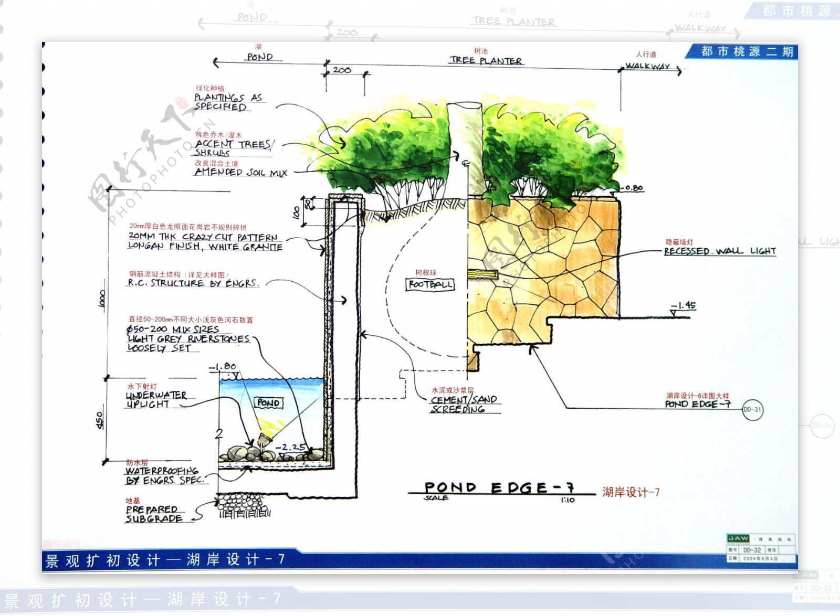This screenshot has height=616, width=840.
Task: Click the "树根球" Chinese caption
Action: coord(426,272)
